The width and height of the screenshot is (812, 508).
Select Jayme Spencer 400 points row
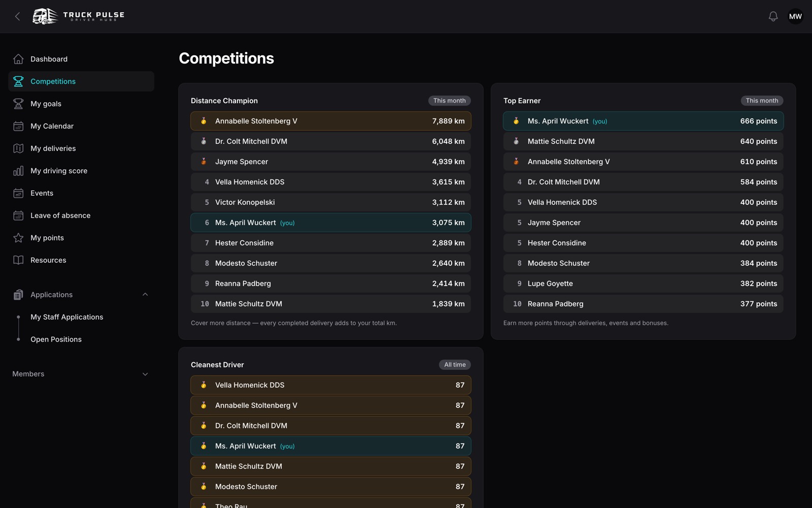644,223
